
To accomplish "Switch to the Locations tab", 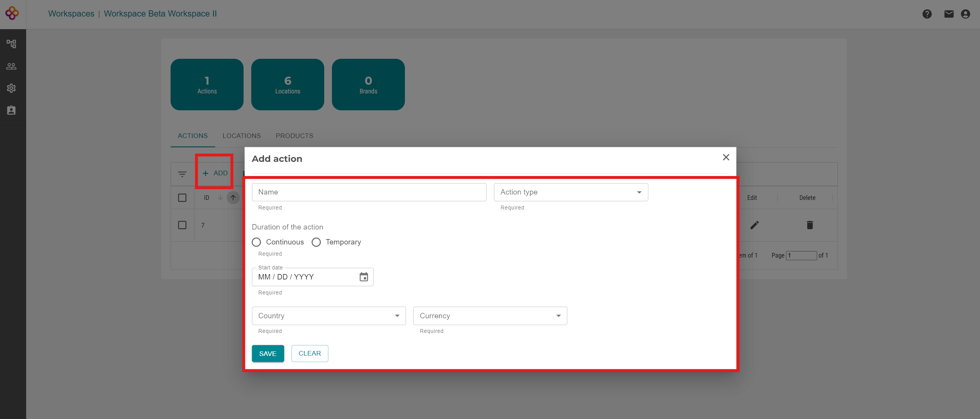I will click(x=241, y=136).
